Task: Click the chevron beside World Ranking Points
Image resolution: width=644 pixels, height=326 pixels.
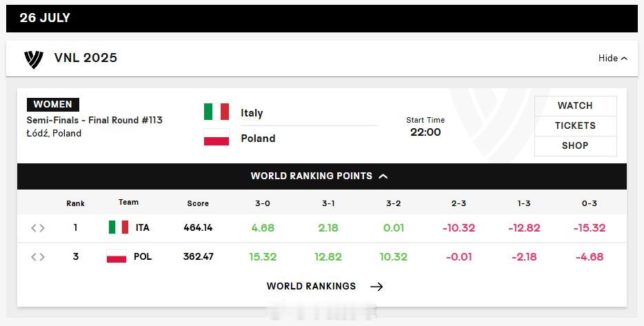Action: tap(383, 176)
